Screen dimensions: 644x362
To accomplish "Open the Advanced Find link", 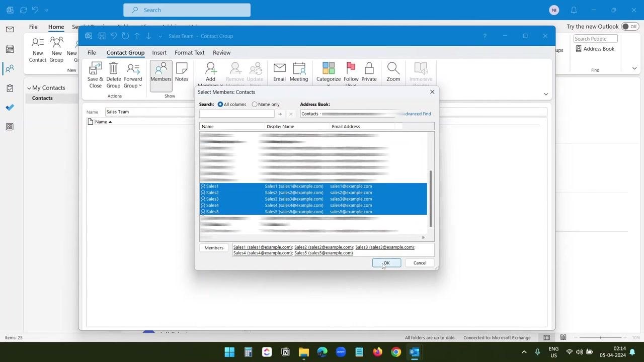I will click(417, 114).
